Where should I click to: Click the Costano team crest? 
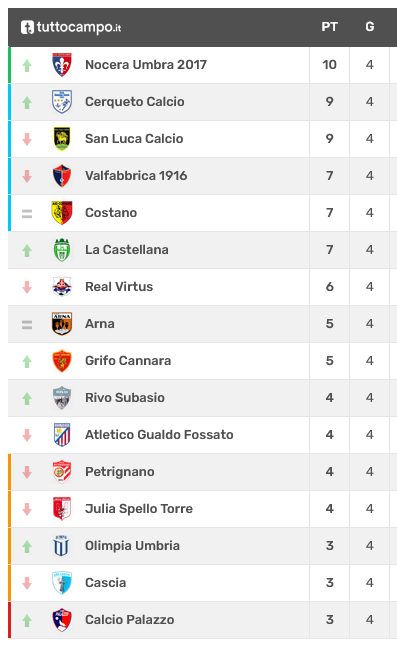(x=62, y=213)
